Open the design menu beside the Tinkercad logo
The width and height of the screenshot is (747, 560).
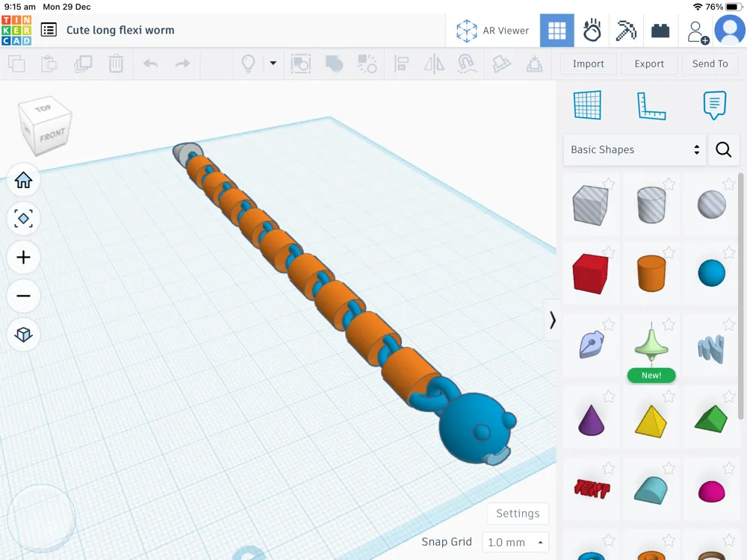[49, 30]
